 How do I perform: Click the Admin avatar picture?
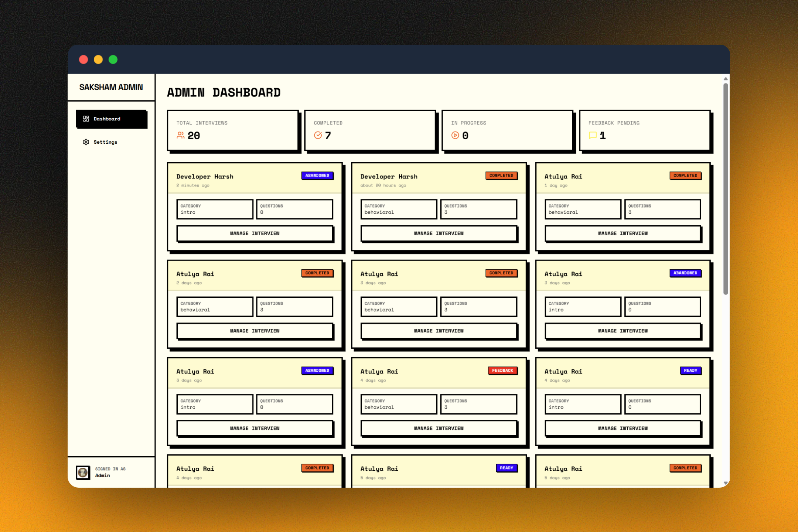click(x=83, y=472)
